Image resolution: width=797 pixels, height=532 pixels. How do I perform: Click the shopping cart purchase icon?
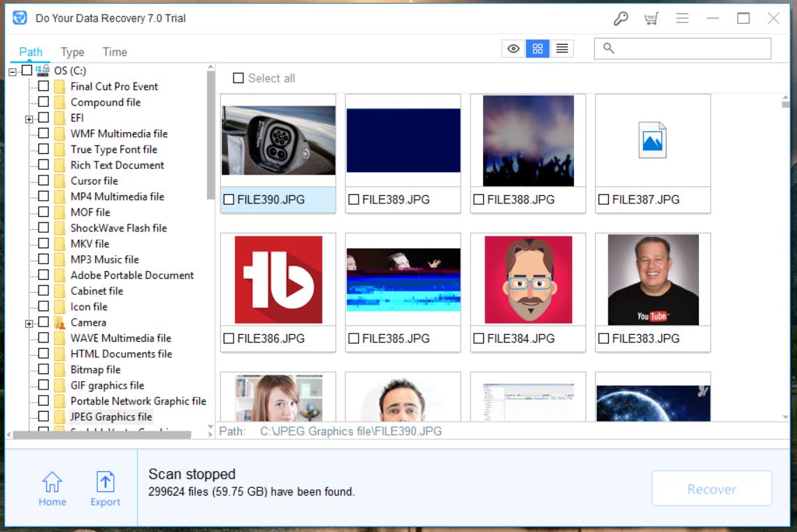click(x=652, y=18)
